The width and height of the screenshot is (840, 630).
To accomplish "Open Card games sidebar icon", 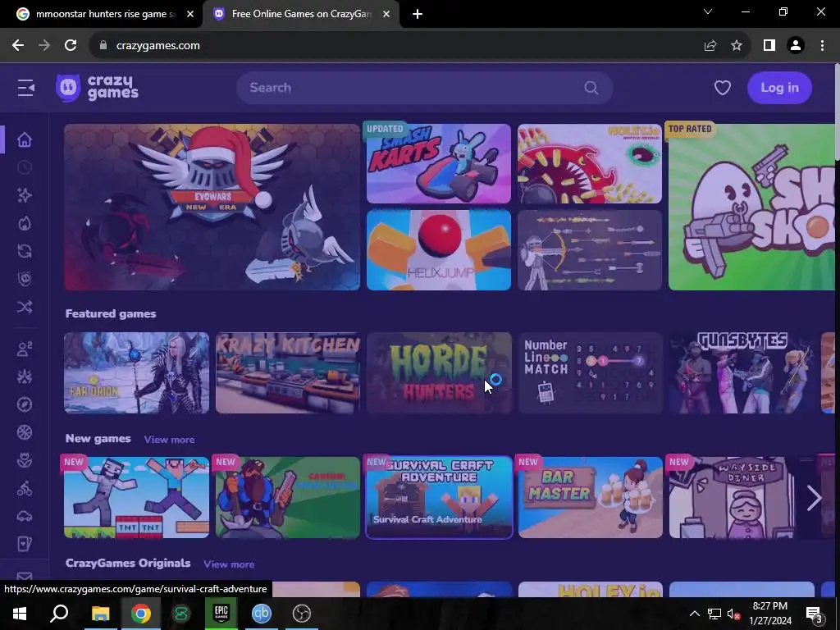I will (25, 545).
